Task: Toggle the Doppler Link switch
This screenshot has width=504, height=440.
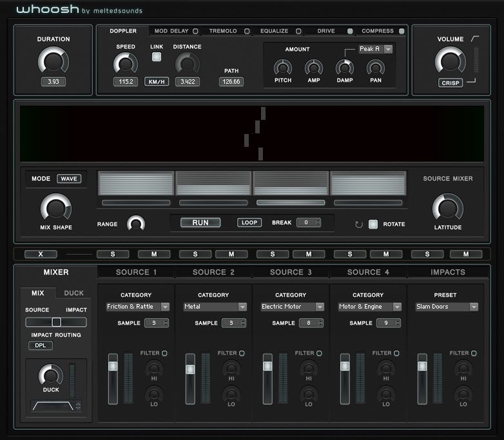Action: [x=157, y=57]
